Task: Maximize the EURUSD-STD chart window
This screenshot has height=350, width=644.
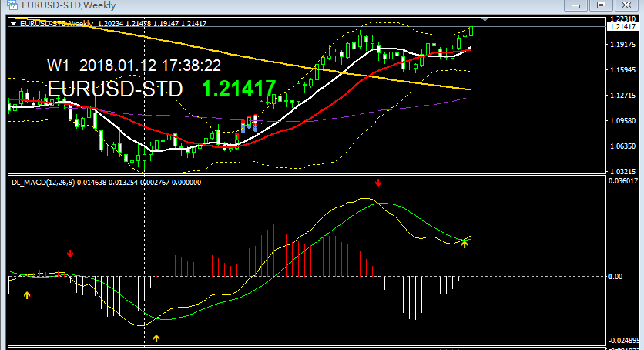Action: [601, 5]
